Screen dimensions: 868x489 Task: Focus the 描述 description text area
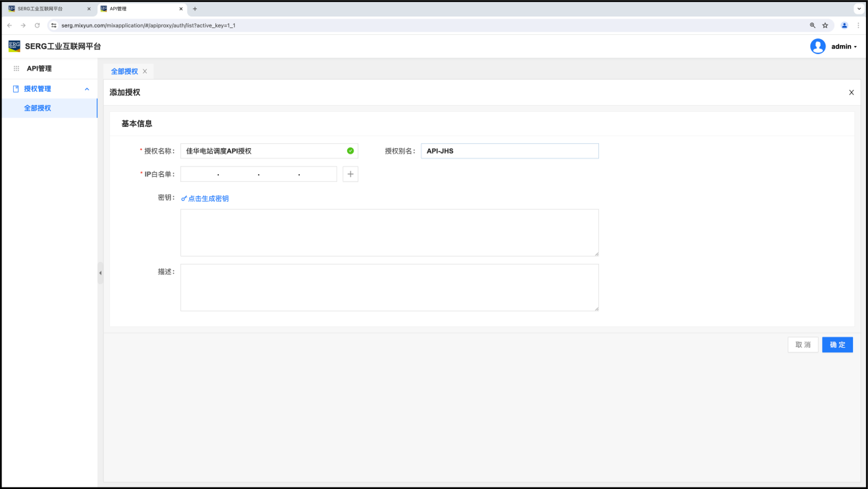point(389,287)
